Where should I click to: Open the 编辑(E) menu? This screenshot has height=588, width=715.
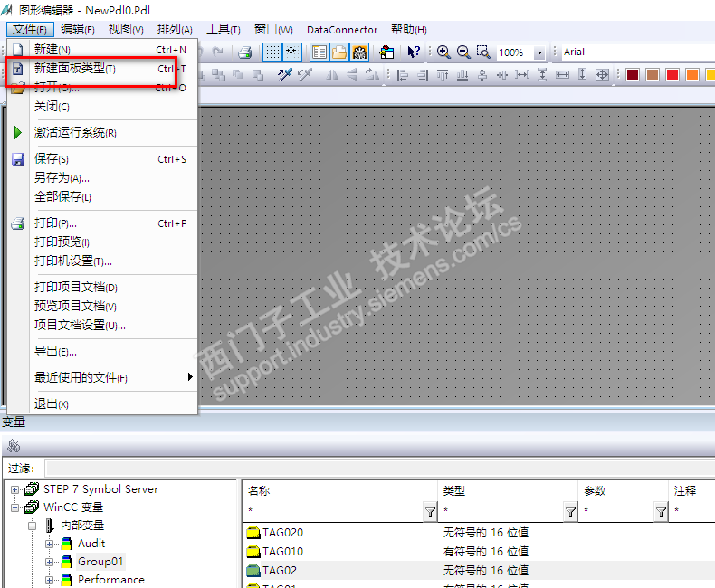[x=78, y=30]
